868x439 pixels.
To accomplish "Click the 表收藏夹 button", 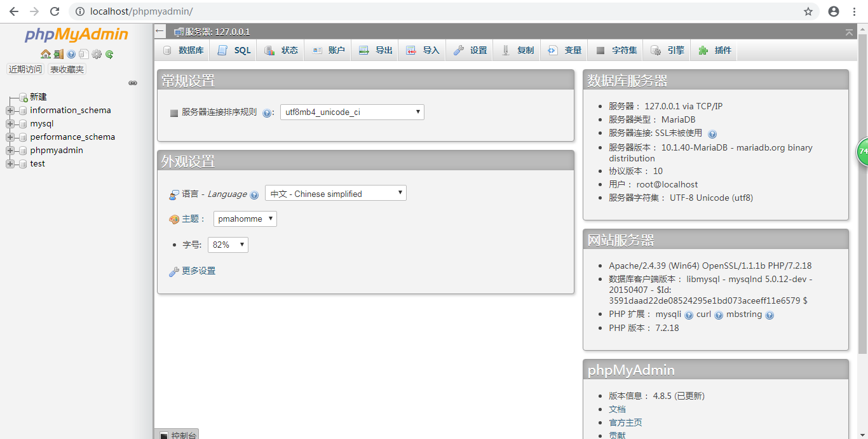I will click(67, 70).
